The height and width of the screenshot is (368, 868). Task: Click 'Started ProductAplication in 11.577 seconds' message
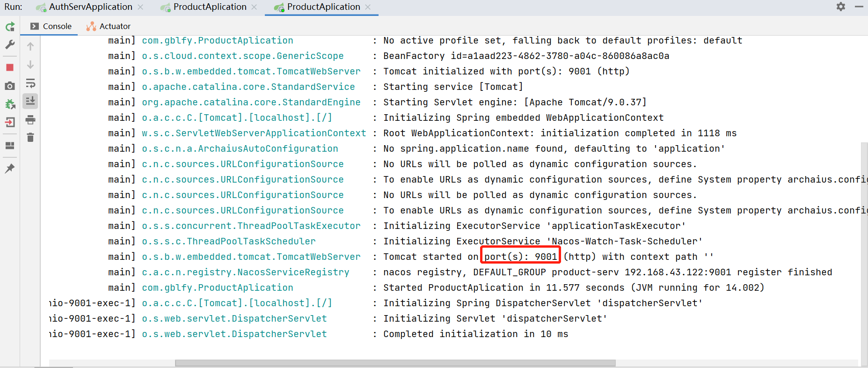[x=574, y=287]
